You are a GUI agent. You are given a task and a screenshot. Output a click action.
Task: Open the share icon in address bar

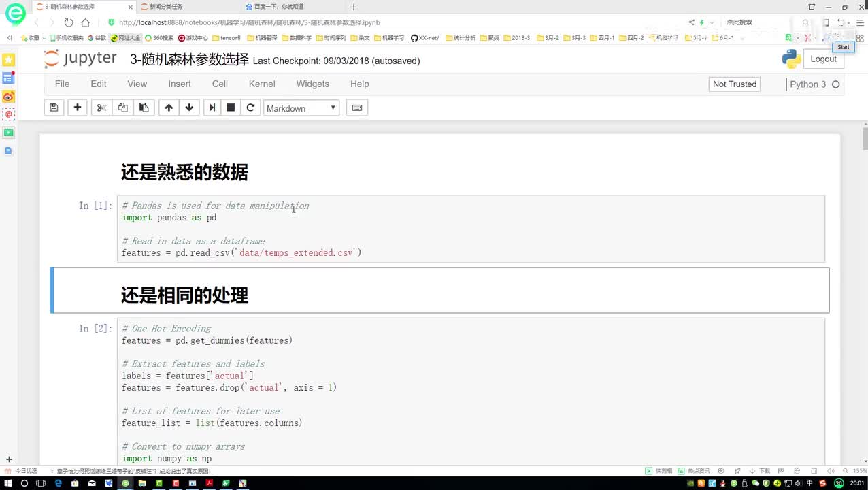tap(692, 22)
